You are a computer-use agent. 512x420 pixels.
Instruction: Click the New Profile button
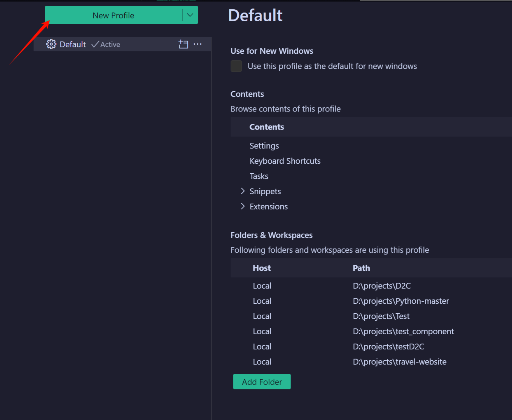(x=113, y=15)
